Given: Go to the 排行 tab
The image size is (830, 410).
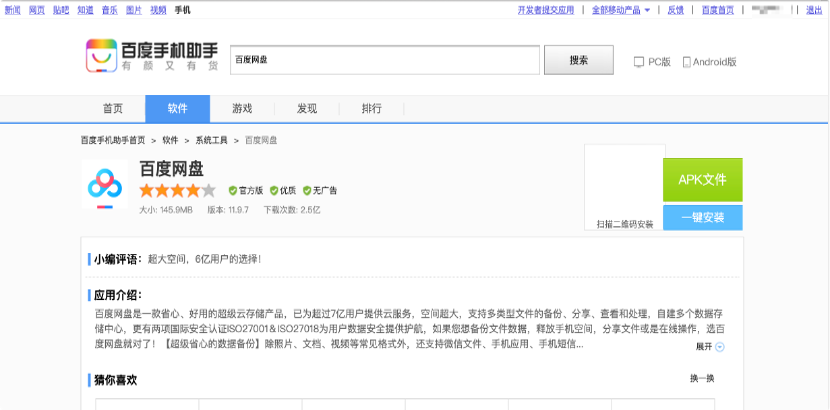Looking at the screenshot, I should (372, 109).
